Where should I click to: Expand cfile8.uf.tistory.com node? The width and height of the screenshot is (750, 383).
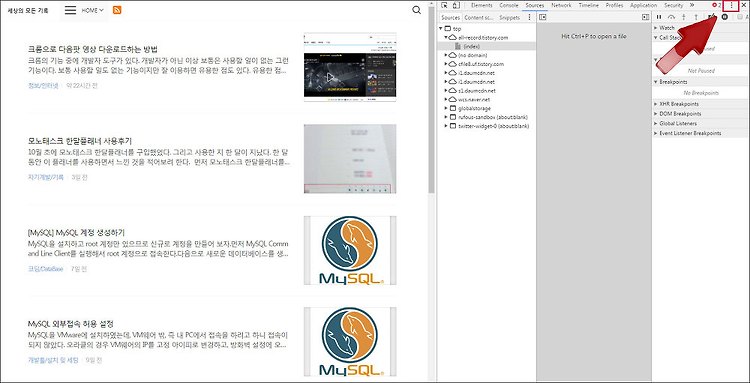pyautogui.click(x=446, y=64)
